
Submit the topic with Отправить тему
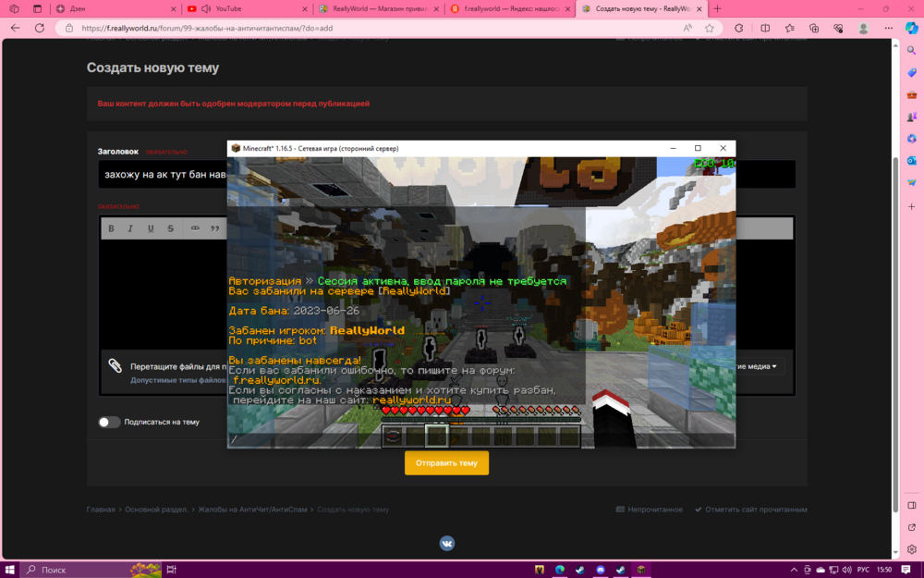(x=446, y=463)
